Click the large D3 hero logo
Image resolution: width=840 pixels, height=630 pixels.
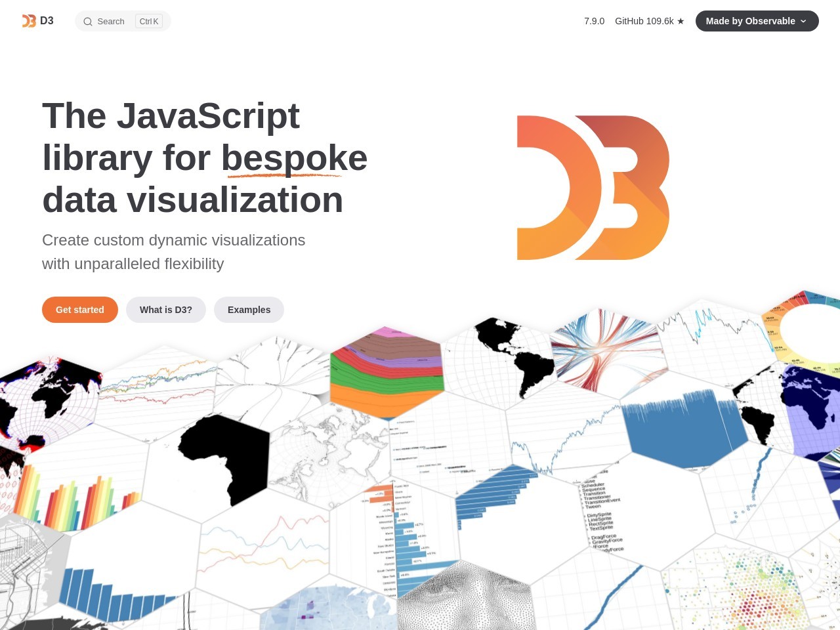coord(593,188)
